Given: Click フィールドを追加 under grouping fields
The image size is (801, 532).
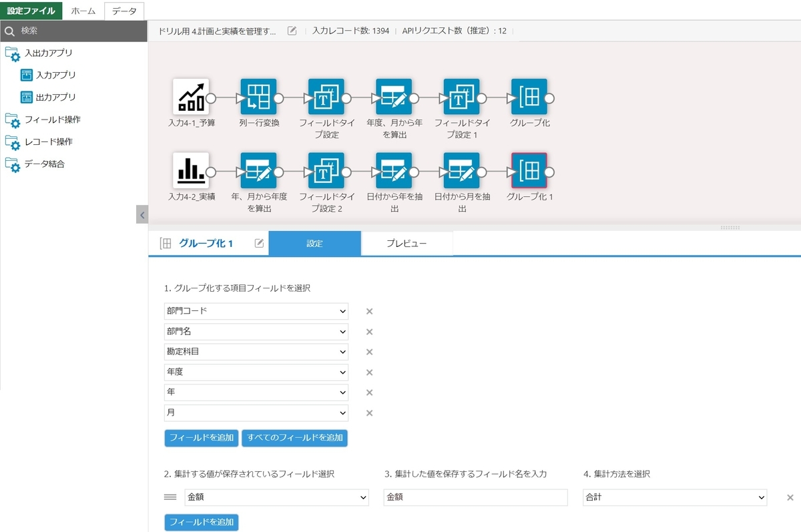Looking at the screenshot, I should [x=202, y=438].
